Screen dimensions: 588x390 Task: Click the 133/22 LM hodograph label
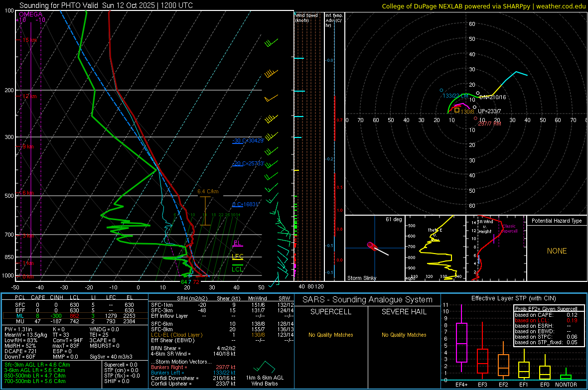(455, 96)
